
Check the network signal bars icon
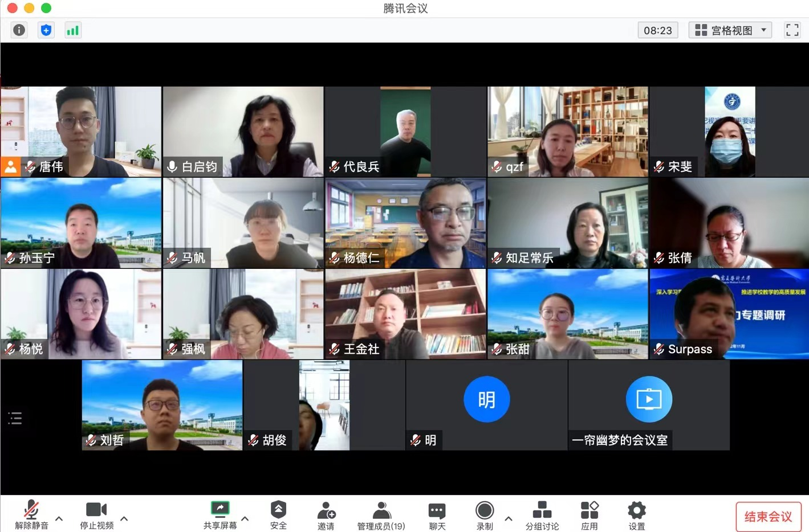pos(73,30)
